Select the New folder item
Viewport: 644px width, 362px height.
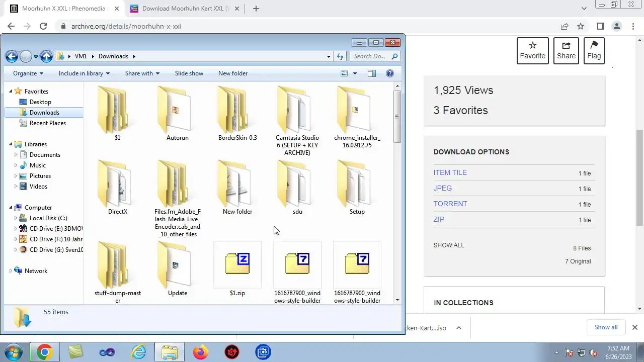pyautogui.click(x=237, y=187)
